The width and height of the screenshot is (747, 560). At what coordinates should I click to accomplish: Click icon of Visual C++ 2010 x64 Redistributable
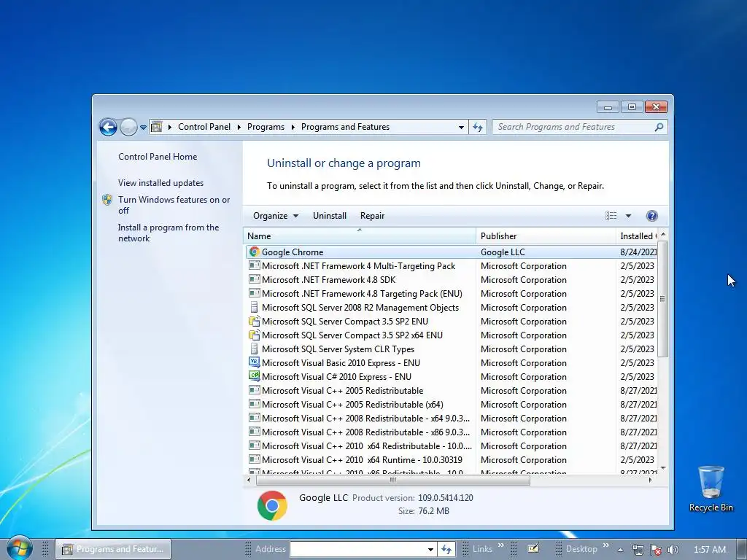click(x=255, y=446)
